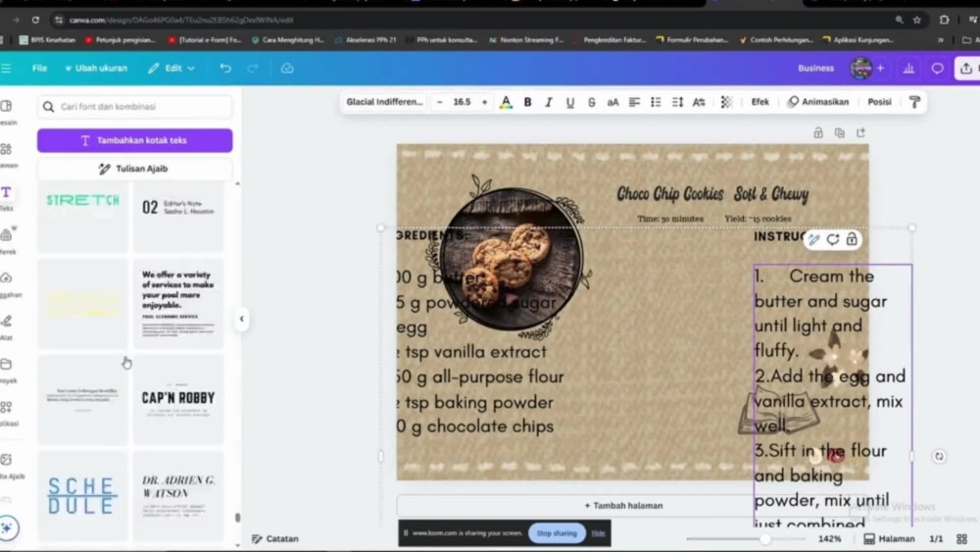
Task: Click font size value 16.5
Action: point(462,102)
